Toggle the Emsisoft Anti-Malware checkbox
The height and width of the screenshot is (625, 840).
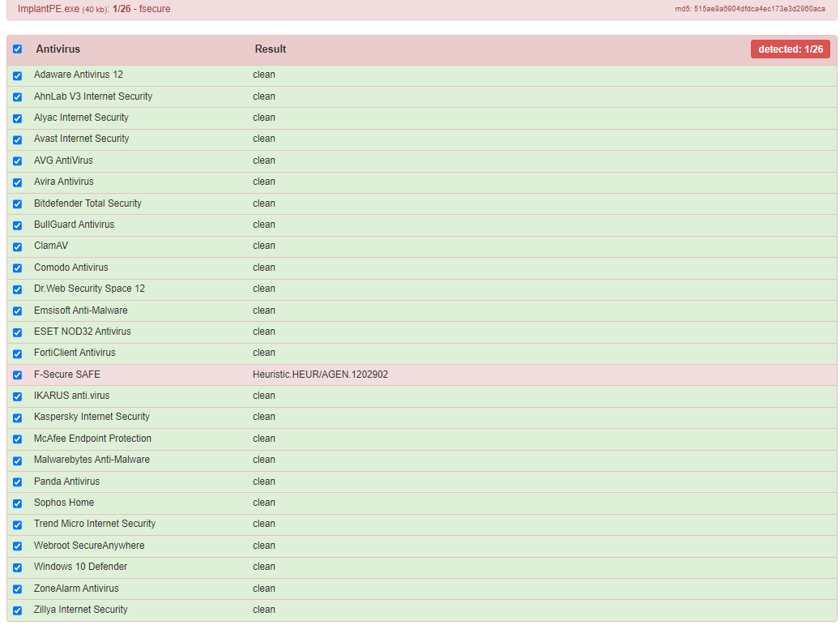(x=18, y=311)
